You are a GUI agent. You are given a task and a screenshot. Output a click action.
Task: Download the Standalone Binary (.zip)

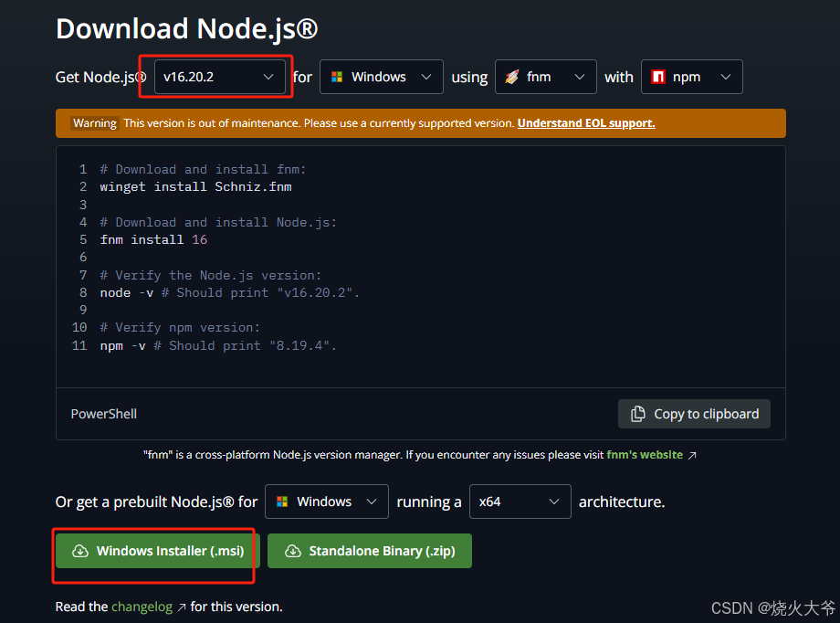tap(370, 551)
